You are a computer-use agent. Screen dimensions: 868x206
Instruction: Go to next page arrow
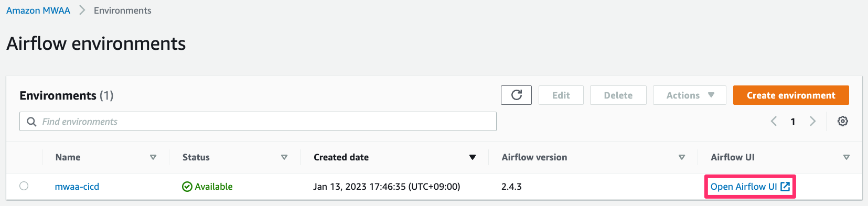coord(812,121)
